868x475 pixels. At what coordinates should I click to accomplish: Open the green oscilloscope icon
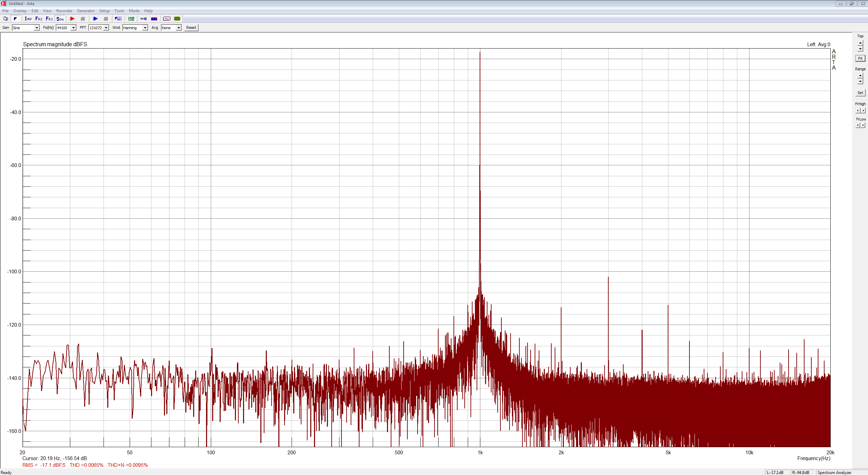(x=177, y=19)
